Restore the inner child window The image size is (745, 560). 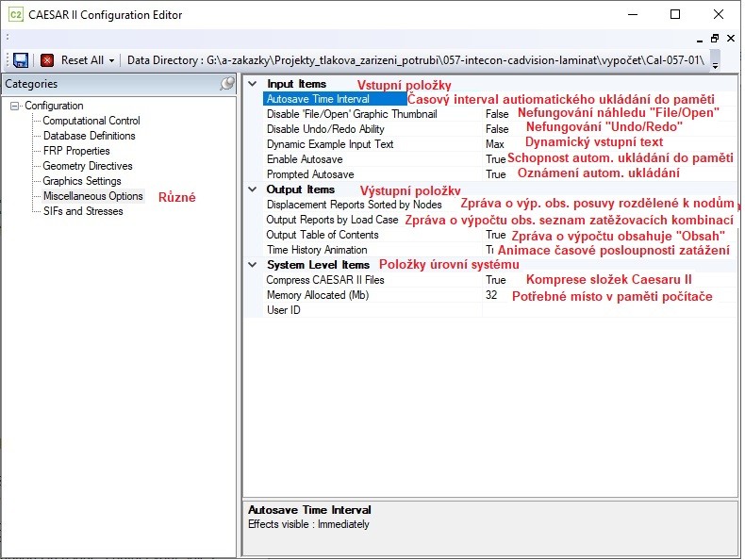(x=715, y=39)
